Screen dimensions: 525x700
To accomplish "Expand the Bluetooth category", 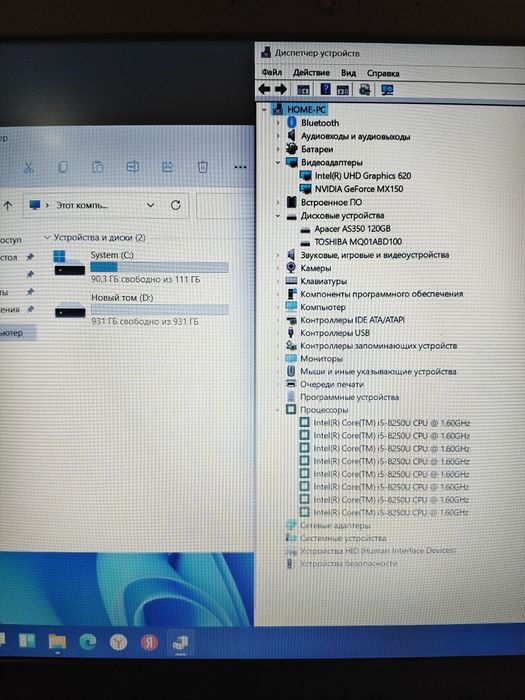I will click(x=278, y=122).
